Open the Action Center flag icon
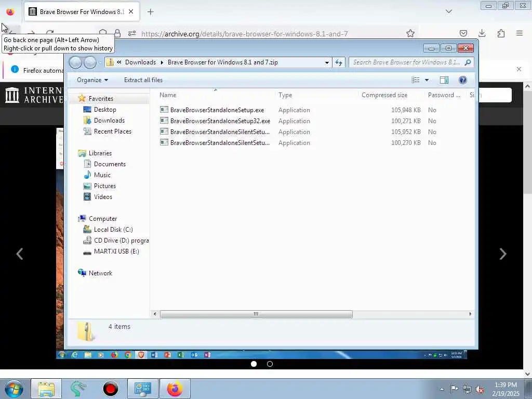The width and height of the screenshot is (532, 399). point(454,389)
